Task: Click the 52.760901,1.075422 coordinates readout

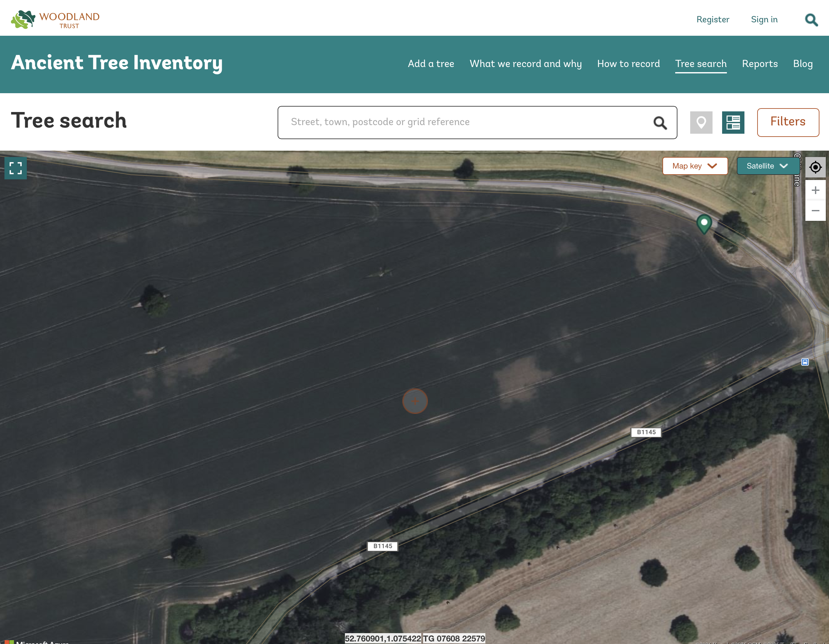Action: pyautogui.click(x=383, y=639)
